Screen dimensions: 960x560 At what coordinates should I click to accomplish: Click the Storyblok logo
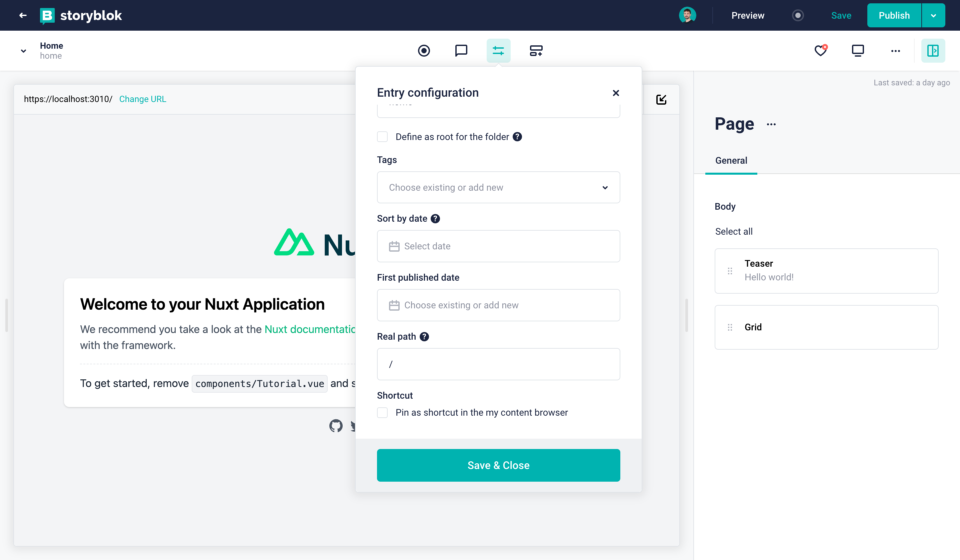tap(81, 16)
